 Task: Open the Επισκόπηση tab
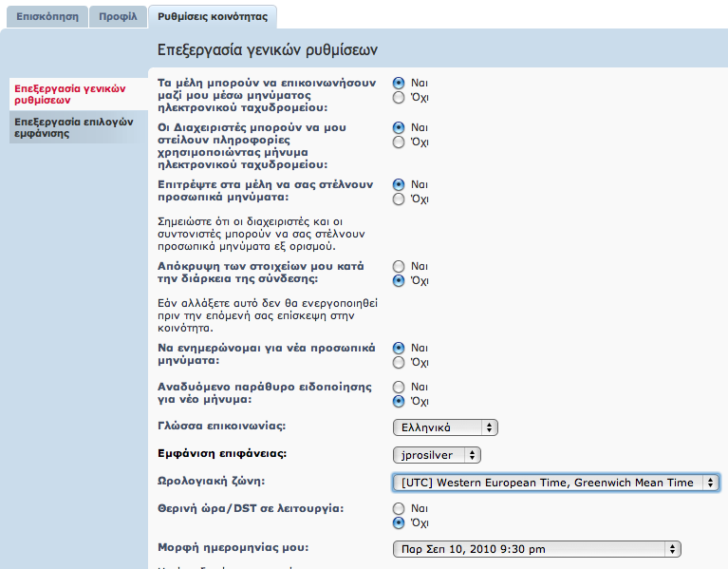47,16
